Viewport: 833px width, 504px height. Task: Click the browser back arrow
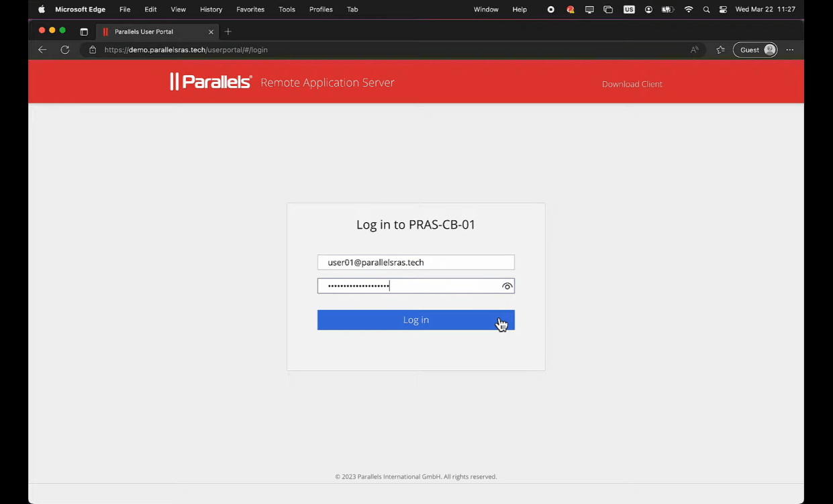tap(42, 50)
